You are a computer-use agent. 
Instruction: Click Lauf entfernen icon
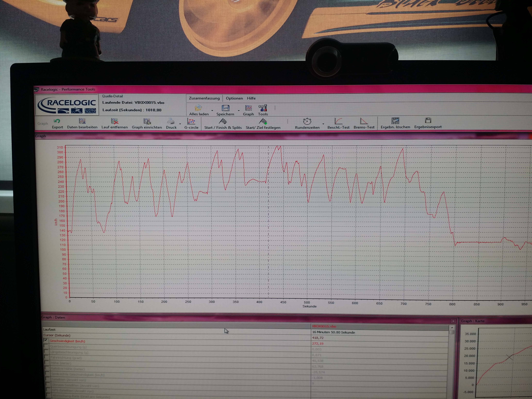(x=114, y=121)
